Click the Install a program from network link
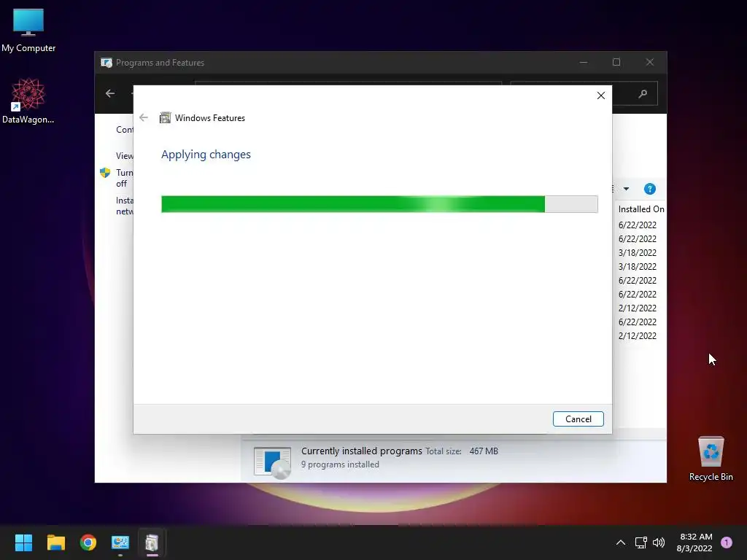Screen dimensions: 747x560 (125, 206)
